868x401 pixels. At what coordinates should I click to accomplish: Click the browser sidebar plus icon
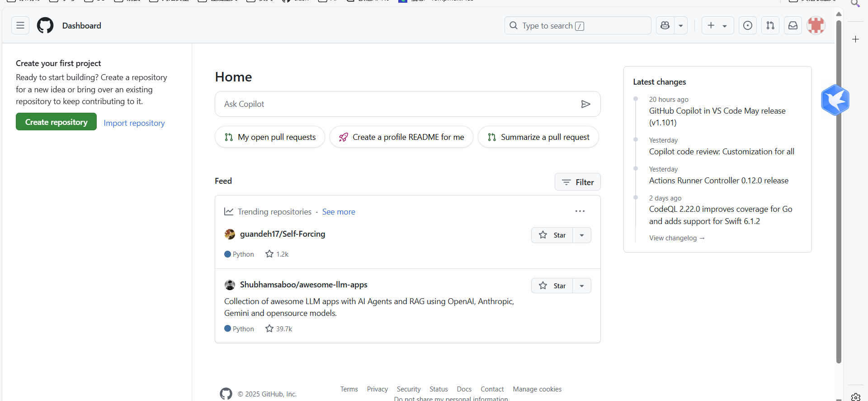click(855, 39)
